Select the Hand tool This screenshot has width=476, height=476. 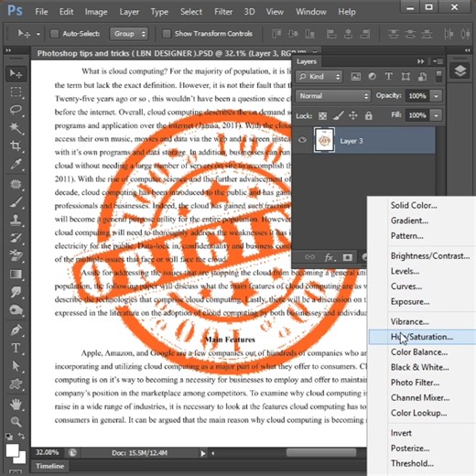pos(16,405)
